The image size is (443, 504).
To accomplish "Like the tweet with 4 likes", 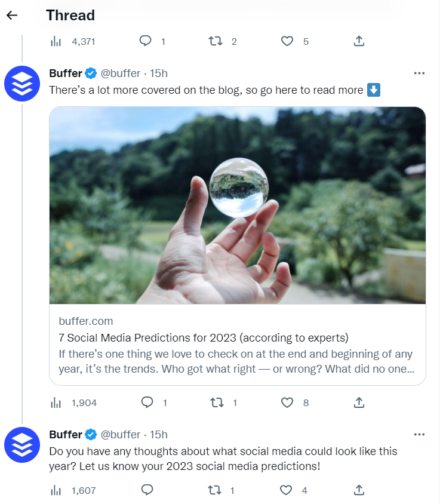I will (287, 490).
